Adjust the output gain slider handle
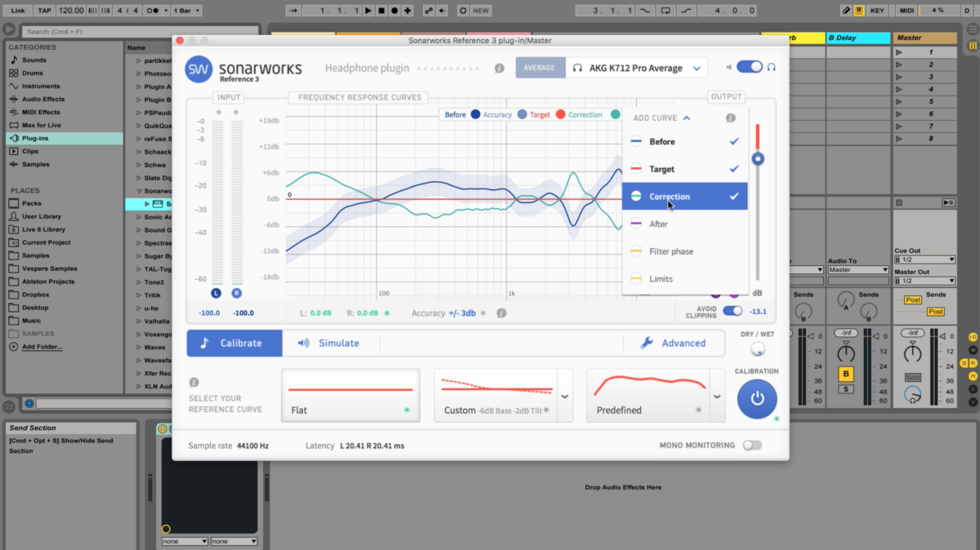Image resolution: width=980 pixels, height=550 pixels. tap(758, 158)
